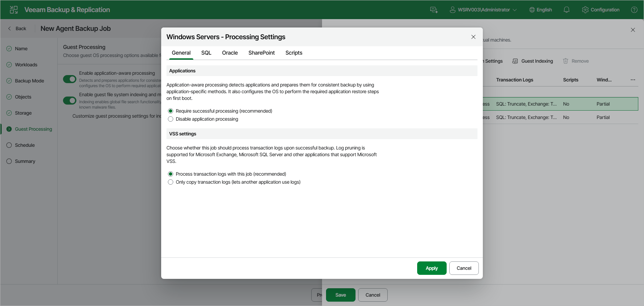
Task: Go to the Workloads wizard step
Action: pos(26,65)
